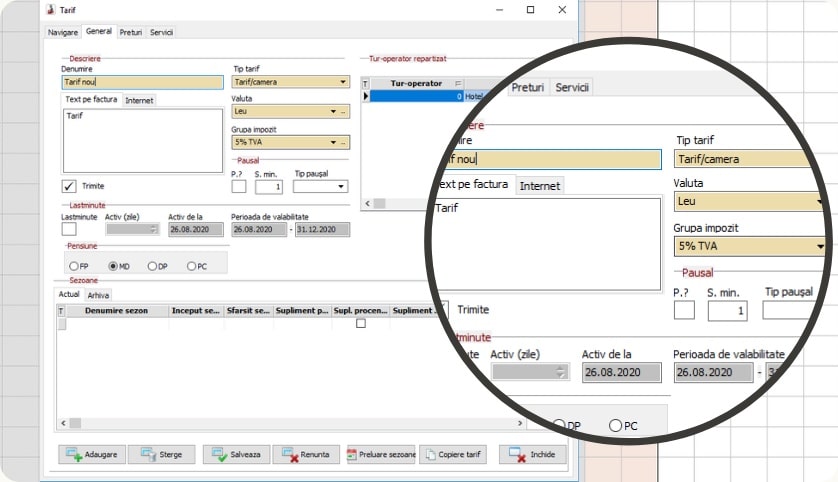This screenshot has height=482, width=838.
Task: Save using the Salveaza checkmark button
Action: [x=236, y=454]
